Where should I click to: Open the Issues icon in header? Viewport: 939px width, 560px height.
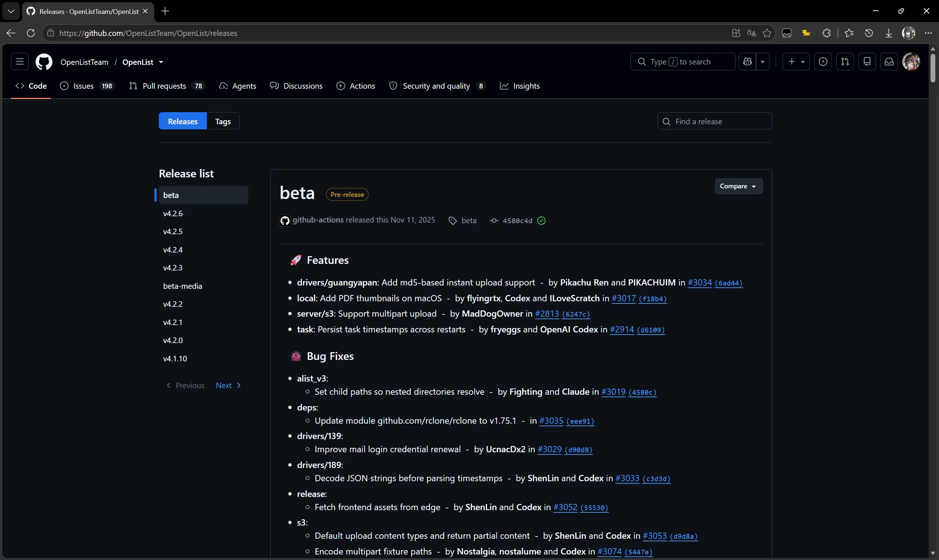click(823, 62)
